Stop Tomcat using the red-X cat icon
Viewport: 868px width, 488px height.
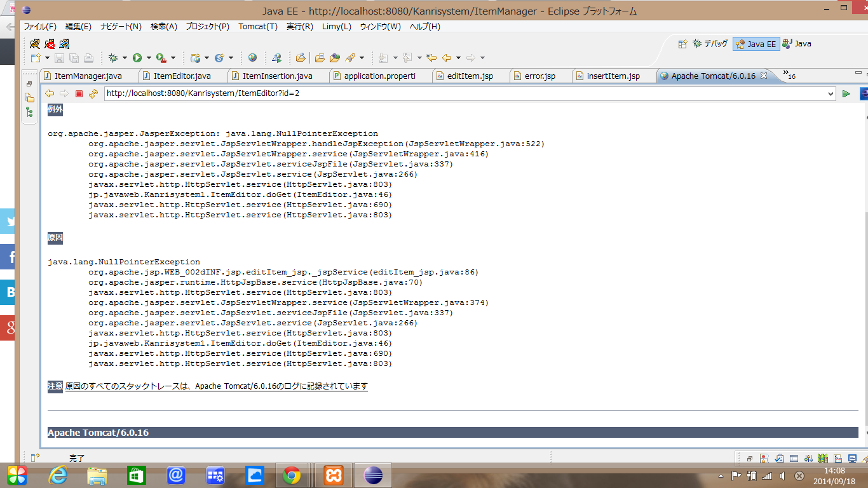pos(50,44)
